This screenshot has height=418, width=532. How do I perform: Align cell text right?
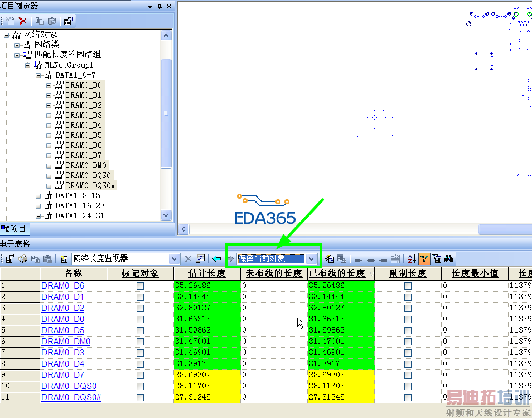[x=383, y=259]
